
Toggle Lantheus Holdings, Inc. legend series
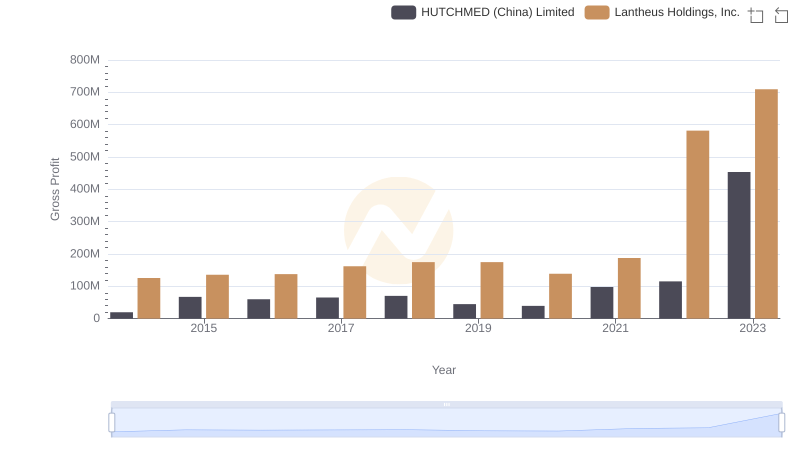click(x=662, y=12)
